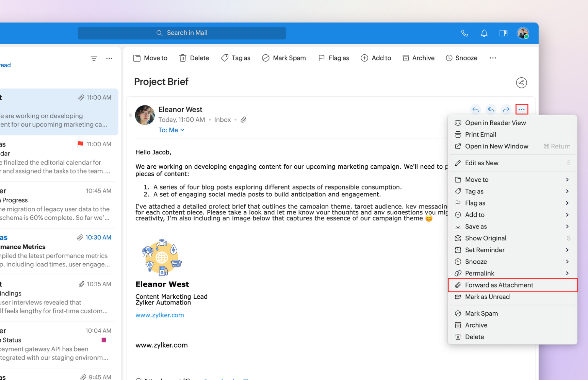Screen dimensions: 588x380
Task: Expand Permalink submenu in context menu
Action: pos(512,274)
